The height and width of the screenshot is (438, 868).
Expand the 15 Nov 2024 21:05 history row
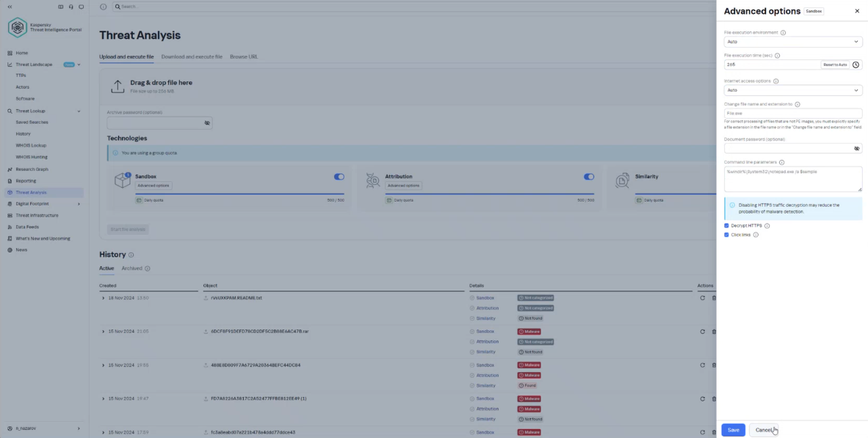click(x=103, y=332)
